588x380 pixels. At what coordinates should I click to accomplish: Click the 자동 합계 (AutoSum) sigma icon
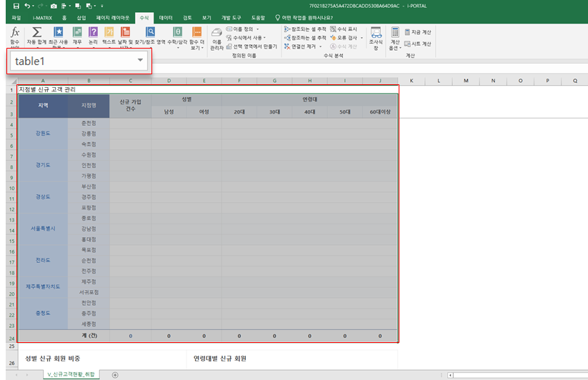[37, 32]
